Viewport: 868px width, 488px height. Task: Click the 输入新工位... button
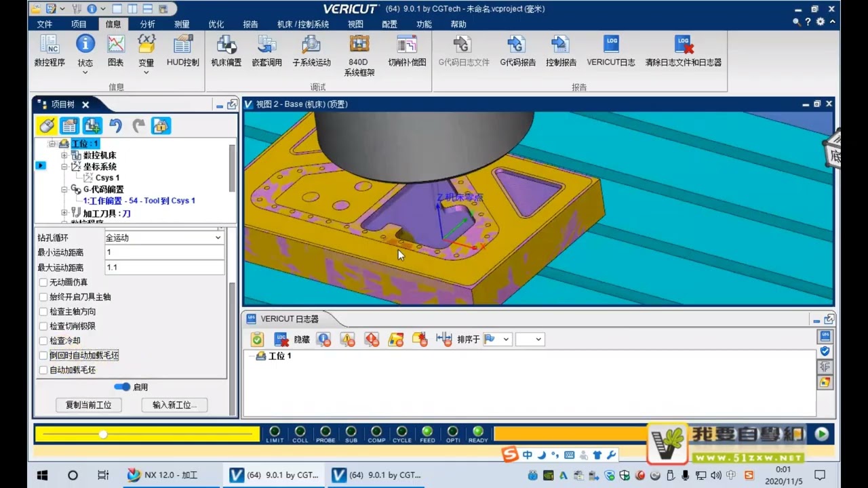tap(174, 405)
